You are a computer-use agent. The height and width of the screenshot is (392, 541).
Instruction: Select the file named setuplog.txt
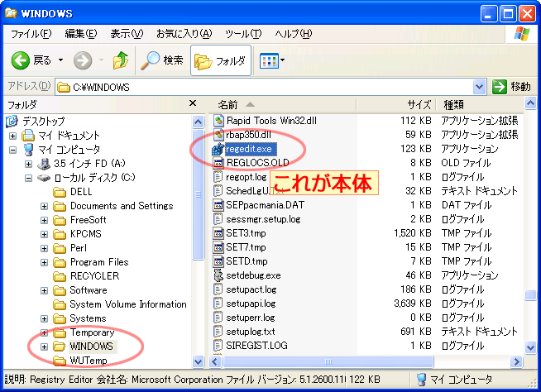pyautogui.click(x=251, y=332)
